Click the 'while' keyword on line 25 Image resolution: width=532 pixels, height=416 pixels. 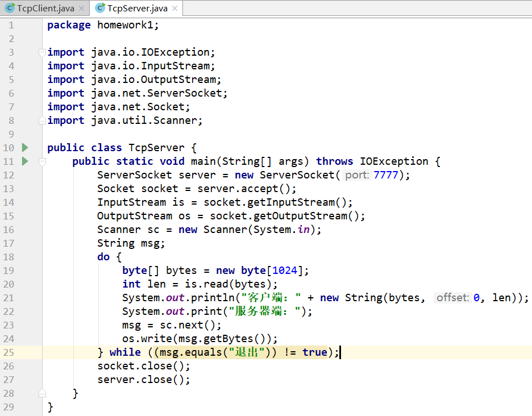click(x=125, y=352)
